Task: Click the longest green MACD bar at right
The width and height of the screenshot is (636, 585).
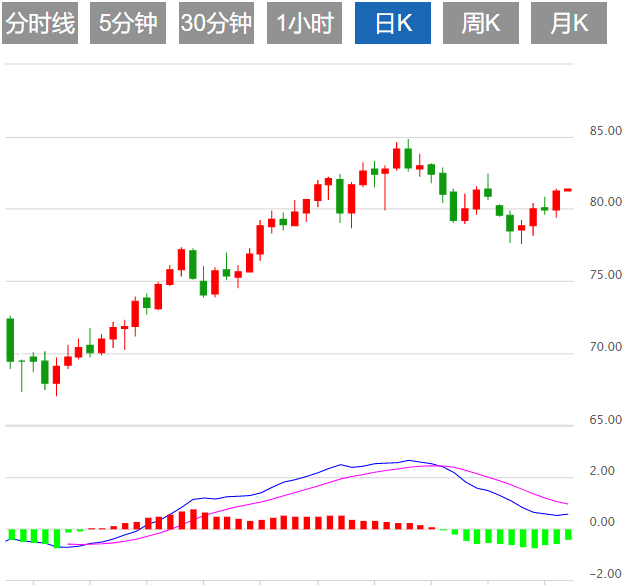Action: (535, 538)
